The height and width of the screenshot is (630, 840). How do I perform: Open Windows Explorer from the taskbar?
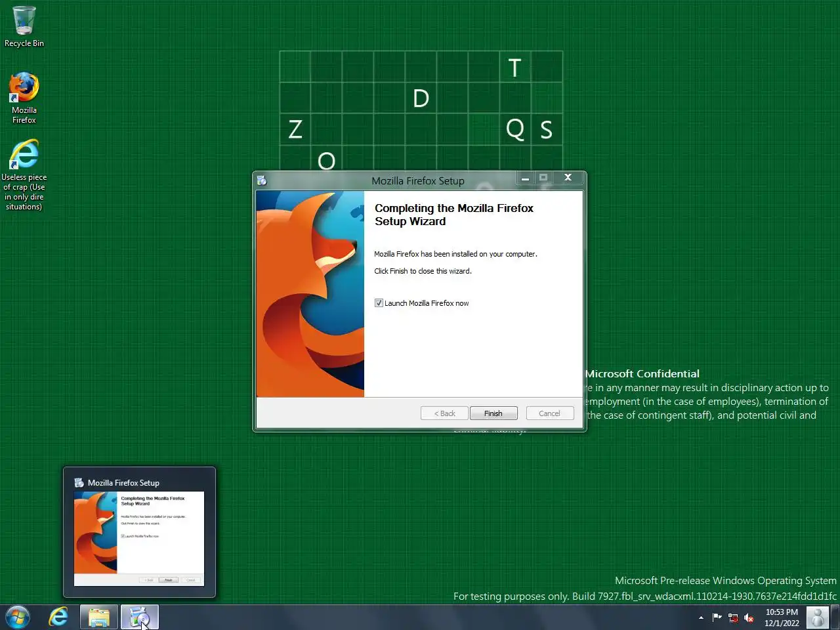pyautogui.click(x=99, y=618)
